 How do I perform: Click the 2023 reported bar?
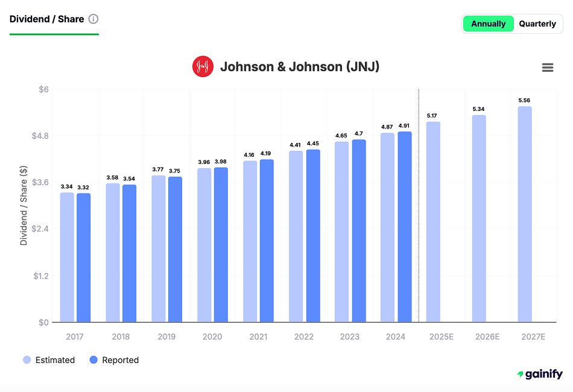pos(358,231)
